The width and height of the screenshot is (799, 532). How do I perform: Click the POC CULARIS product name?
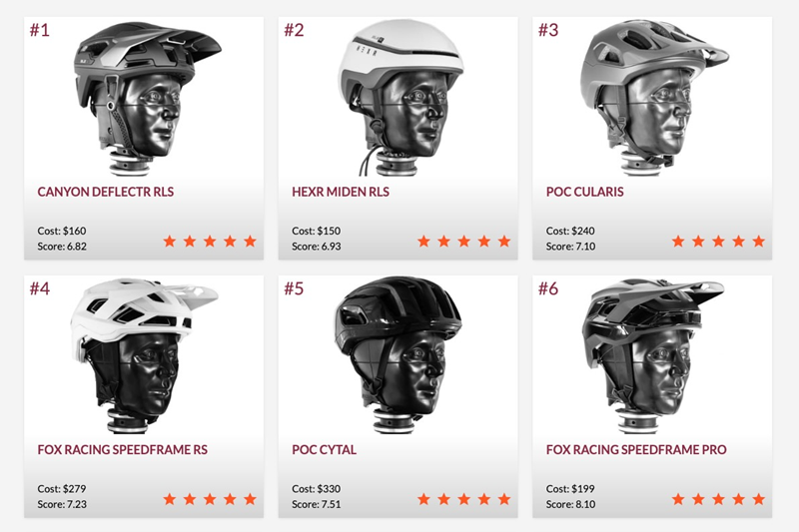click(584, 192)
